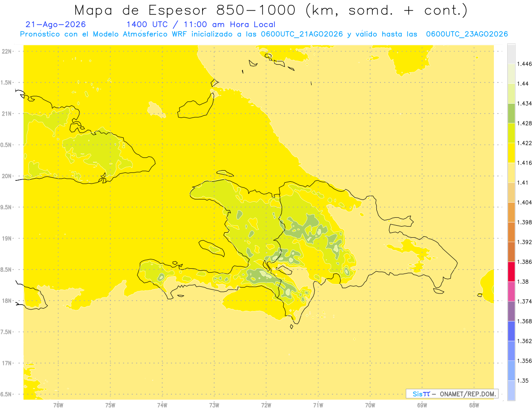This screenshot has height=411, width=532.
Task: Pick the blue legend band between 1.362 and 1.368
Action: [511, 331]
